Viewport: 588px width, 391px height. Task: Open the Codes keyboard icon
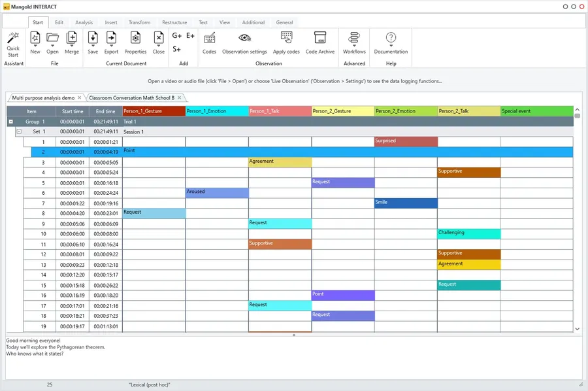point(209,39)
